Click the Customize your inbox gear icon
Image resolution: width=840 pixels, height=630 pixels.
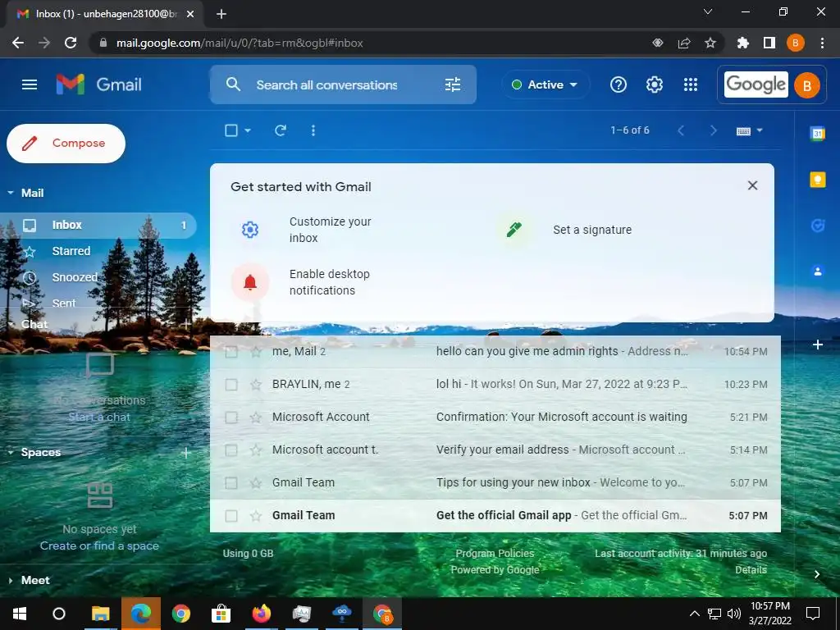coord(250,230)
